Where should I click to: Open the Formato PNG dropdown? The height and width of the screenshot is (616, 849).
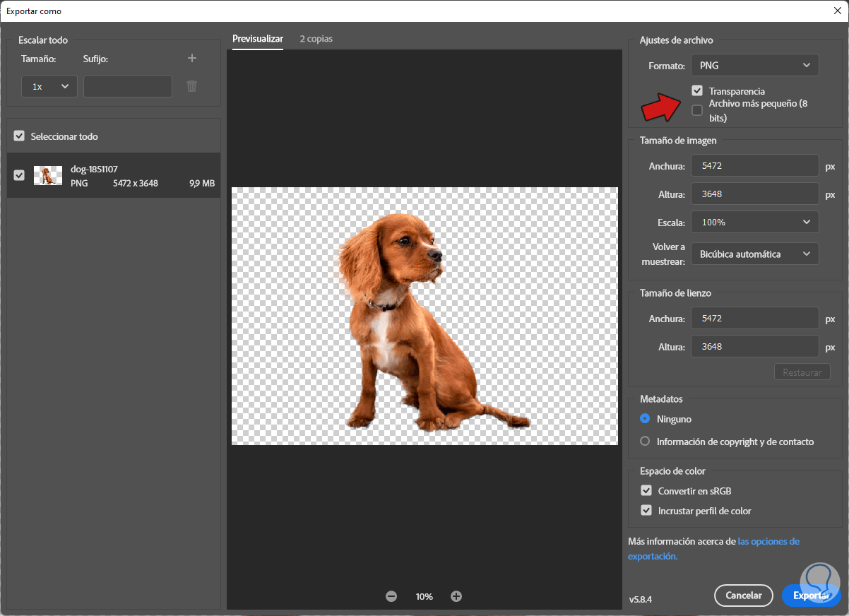[755, 65]
